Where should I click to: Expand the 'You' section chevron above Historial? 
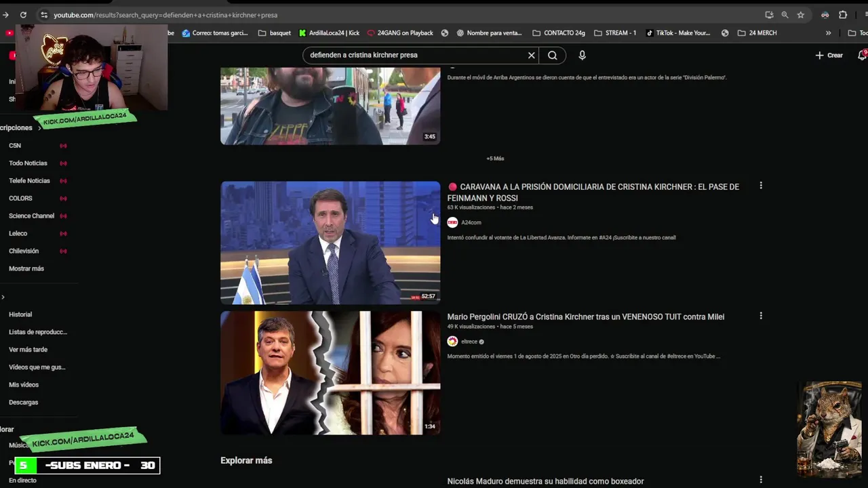(3, 297)
